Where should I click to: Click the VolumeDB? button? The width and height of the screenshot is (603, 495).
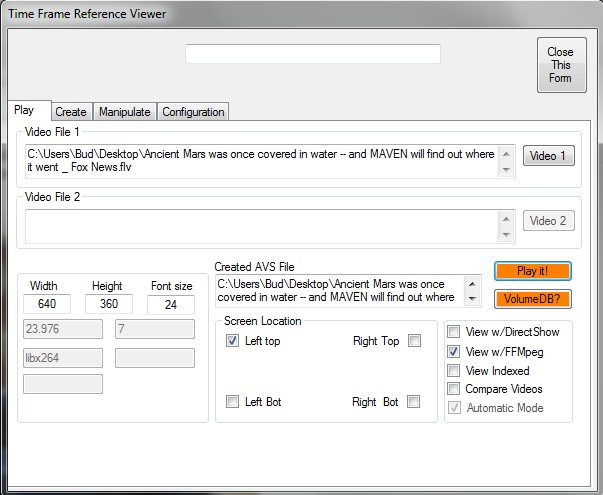pyautogui.click(x=533, y=298)
